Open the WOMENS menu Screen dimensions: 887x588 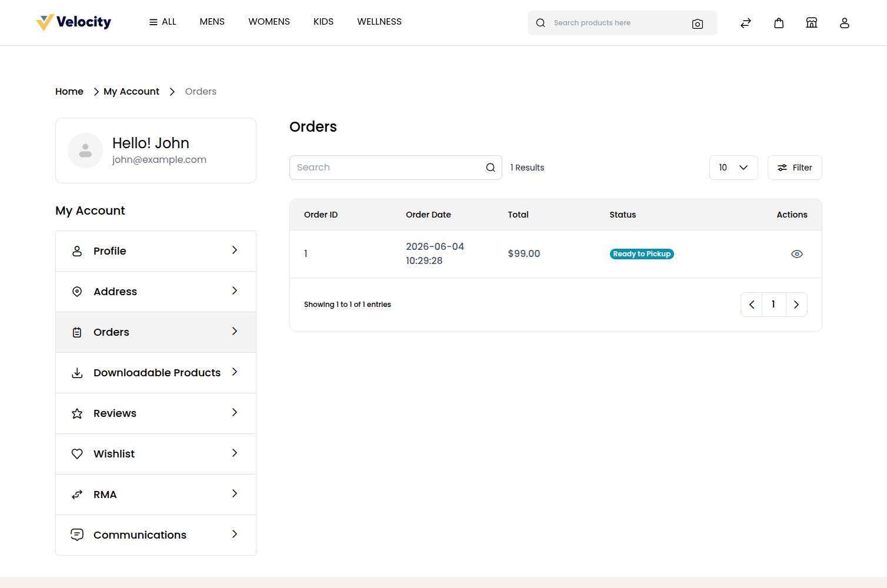pyautogui.click(x=269, y=22)
